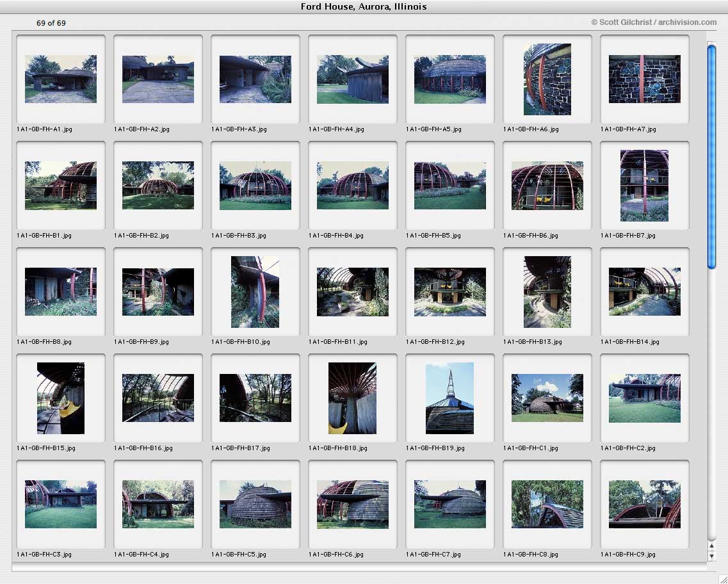Select thumbnail 1A1-GB-FH-A1.jpg
This screenshot has width=728, height=584.
61,79
